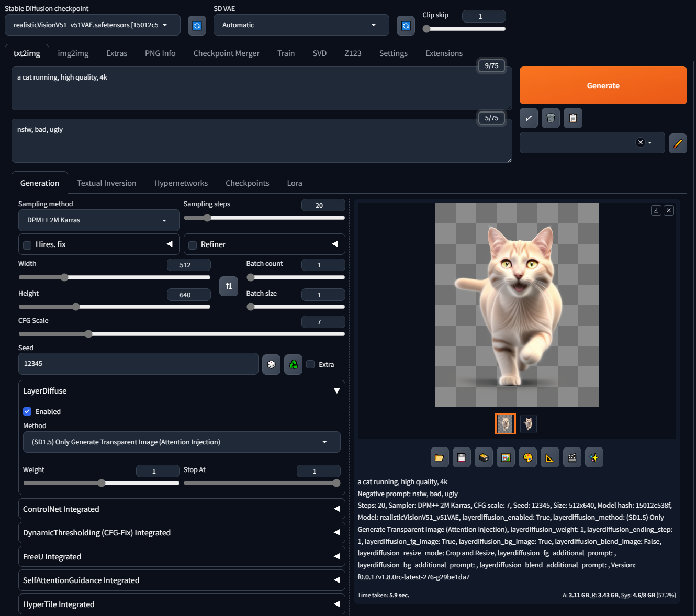The height and width of the screenshot is (616, 696).
Task: Uncheck LayerDiffuse Enabled checkbox
Action: (27, 411)
